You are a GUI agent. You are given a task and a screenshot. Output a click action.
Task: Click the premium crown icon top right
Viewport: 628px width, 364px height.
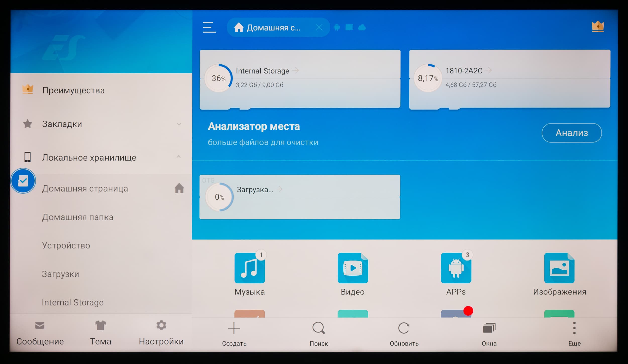coord(598,26)
